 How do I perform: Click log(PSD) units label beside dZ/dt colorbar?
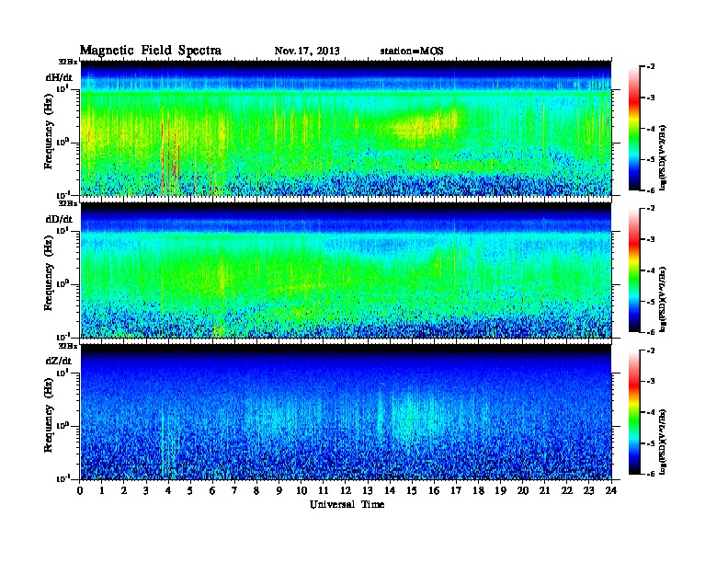(664, 442)
